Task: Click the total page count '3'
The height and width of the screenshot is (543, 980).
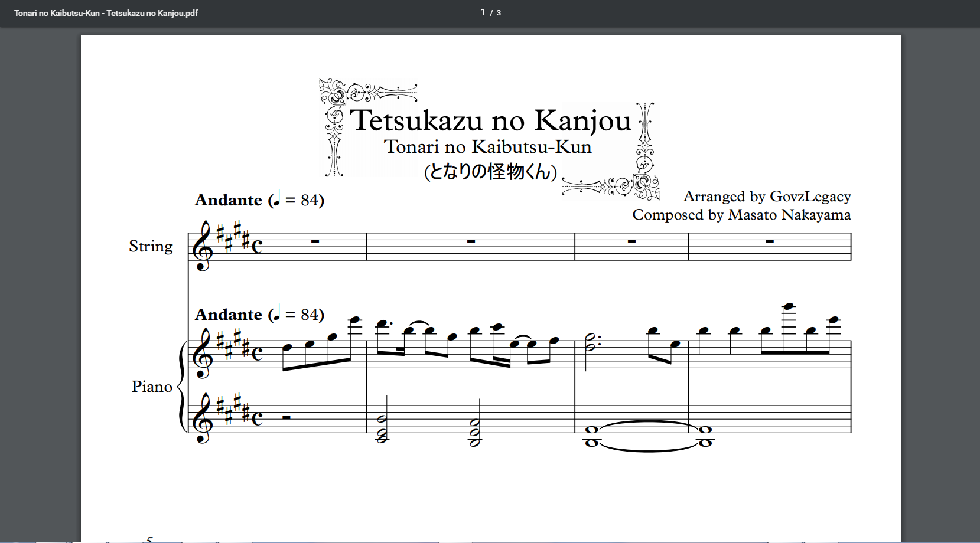Action: 499,13
